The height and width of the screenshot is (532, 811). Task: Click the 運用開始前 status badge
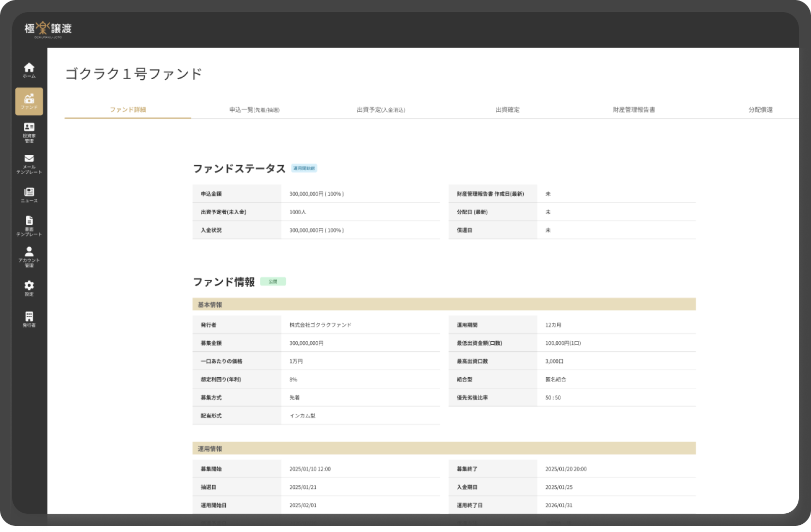(x=304, y=169)
